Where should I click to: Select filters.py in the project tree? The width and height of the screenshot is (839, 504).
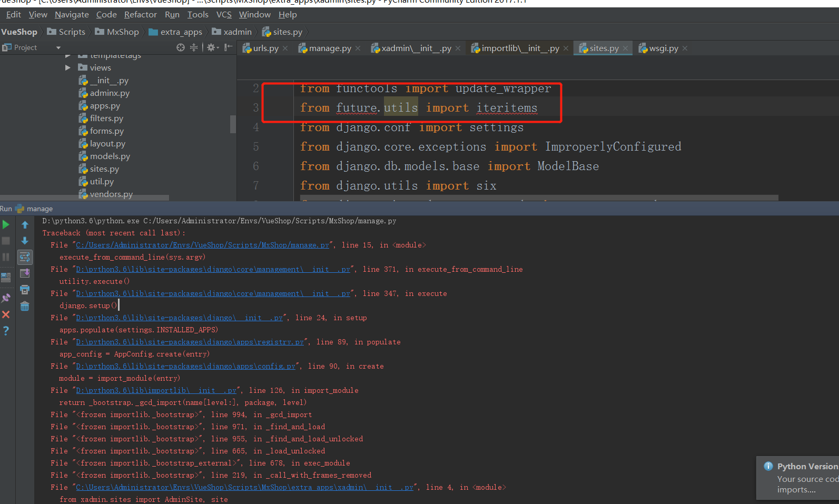point(106,118)
